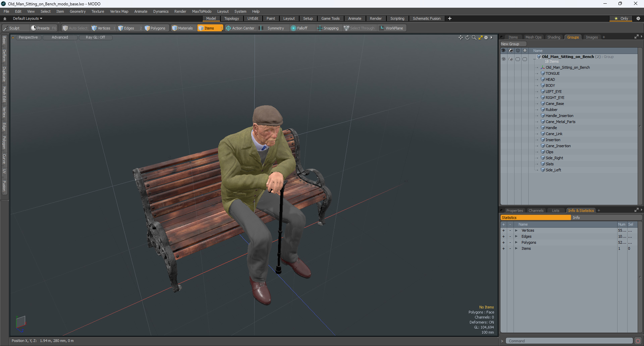Switch to the UVEdit layout tab
644x346 pixels.
tap(253, 18)
